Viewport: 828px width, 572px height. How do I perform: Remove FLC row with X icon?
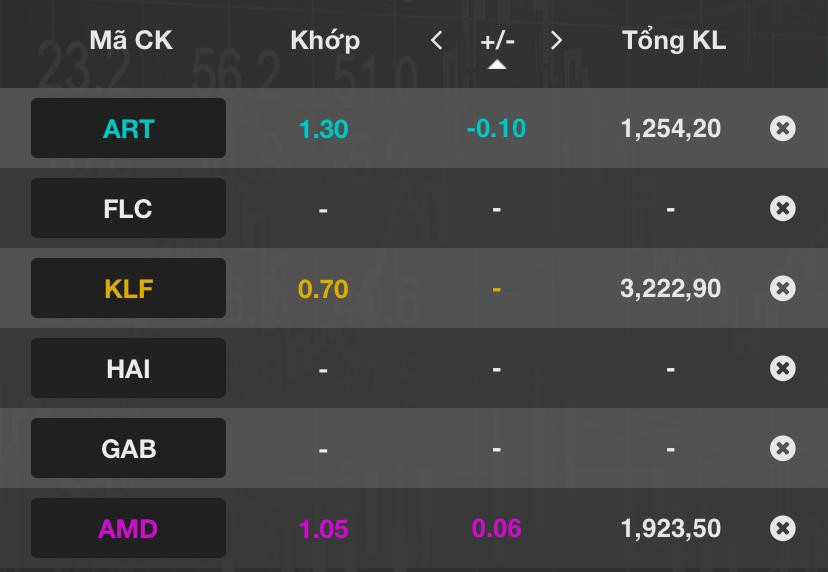tap(783, 208)
